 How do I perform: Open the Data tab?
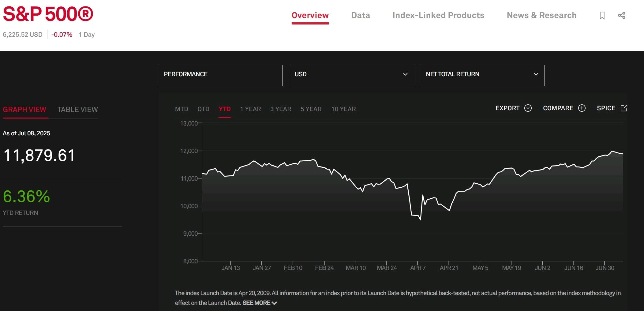[x=361, y=15]
